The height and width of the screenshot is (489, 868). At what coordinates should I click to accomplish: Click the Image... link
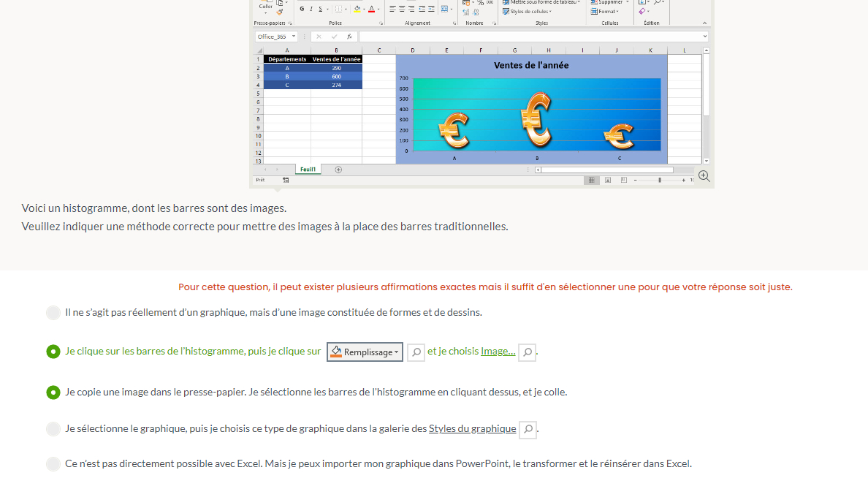pos(498,352)
